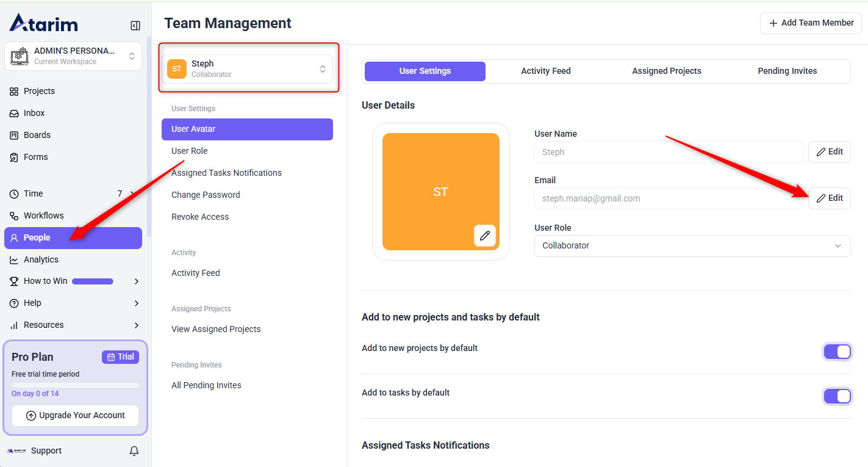Go to Boards in the sidebar
Image resolution: width=868 pixels, height=467 pixels.
37,135
